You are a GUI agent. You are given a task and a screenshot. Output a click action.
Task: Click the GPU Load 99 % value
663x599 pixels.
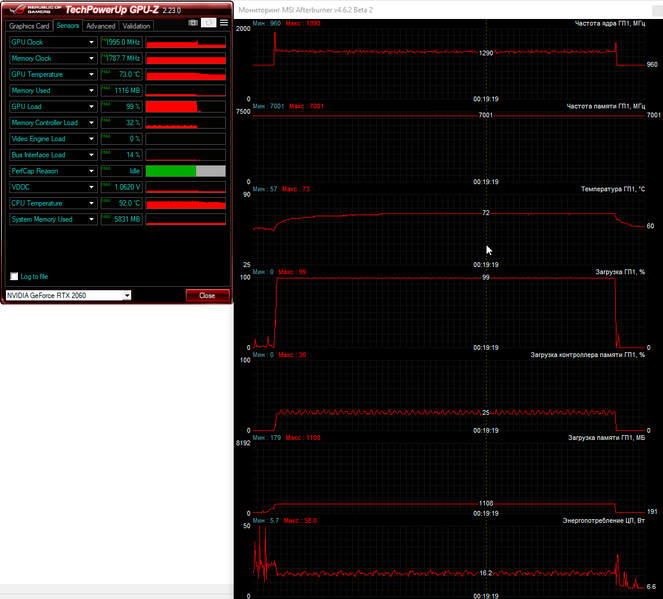pyautogui.click(x=121, y=107)
